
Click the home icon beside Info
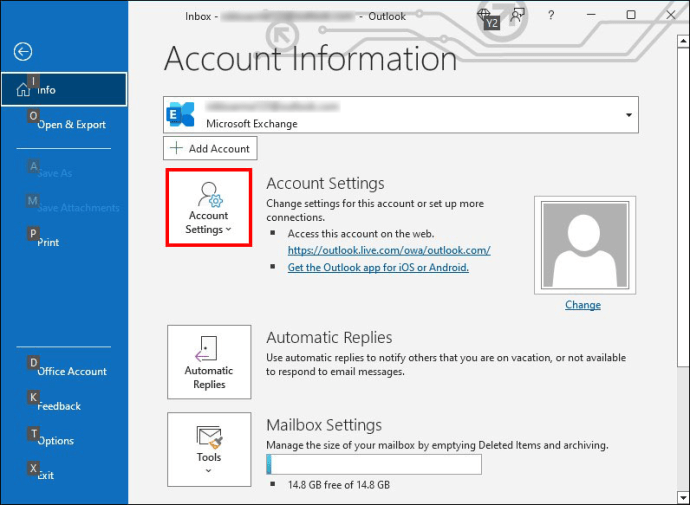[23, 90]
